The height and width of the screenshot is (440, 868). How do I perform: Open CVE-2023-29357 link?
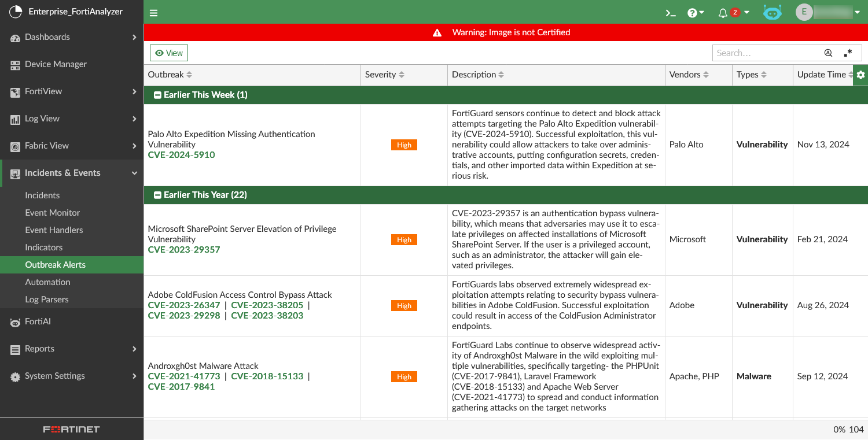click(x=184, y=250)
